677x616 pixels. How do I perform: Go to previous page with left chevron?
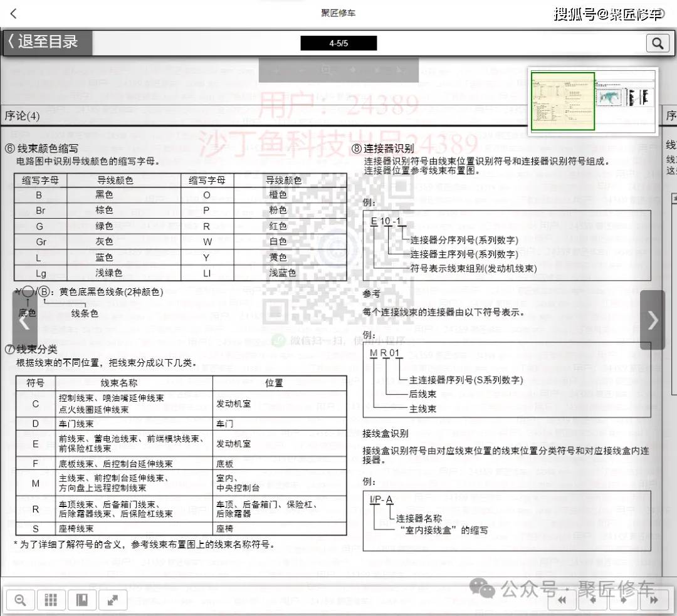click(24, 320)
